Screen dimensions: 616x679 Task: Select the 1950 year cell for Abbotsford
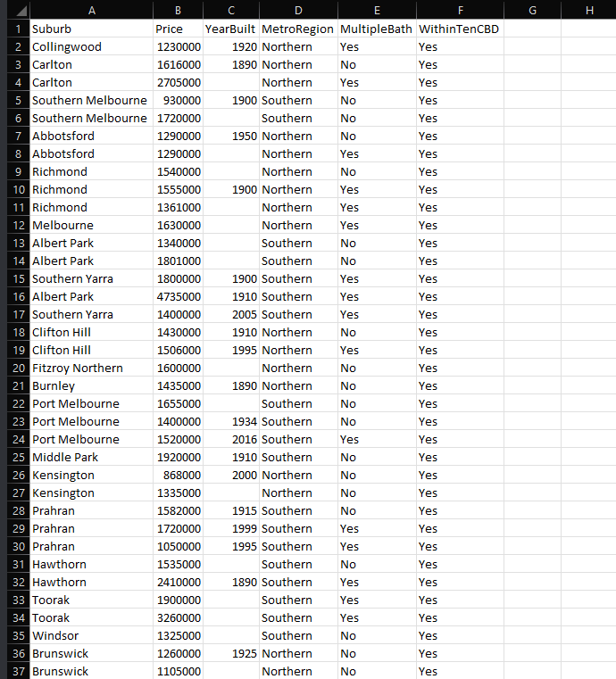click(x=231, y=136)
